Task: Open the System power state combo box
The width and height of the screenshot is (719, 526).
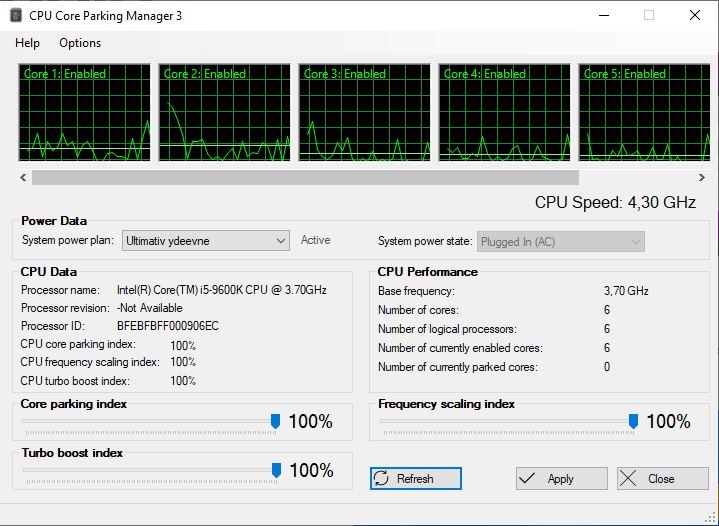Action: click(x=561, y=242)
